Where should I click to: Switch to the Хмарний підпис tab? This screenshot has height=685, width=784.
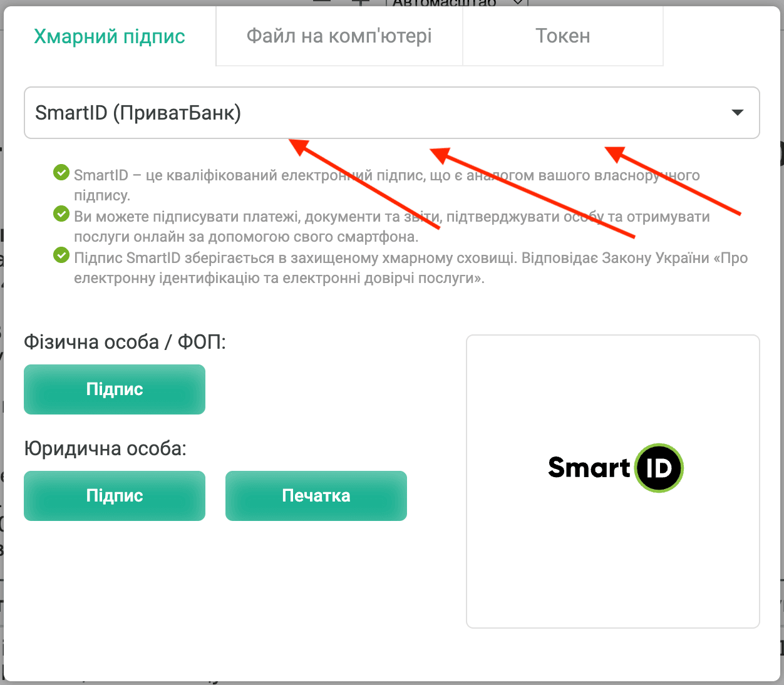[x=110, y=36]
